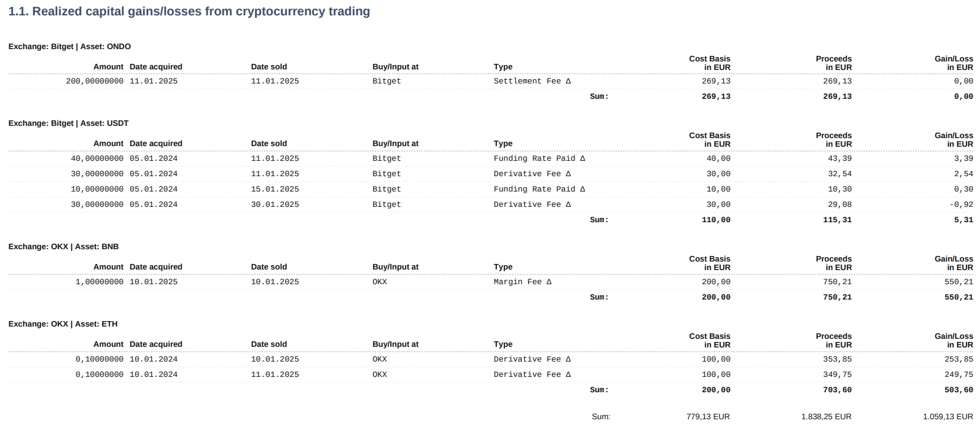Click the total Proceeds 1.838,25 EUR
This screenshot has width=980, height=426.
tap(826, 417)
